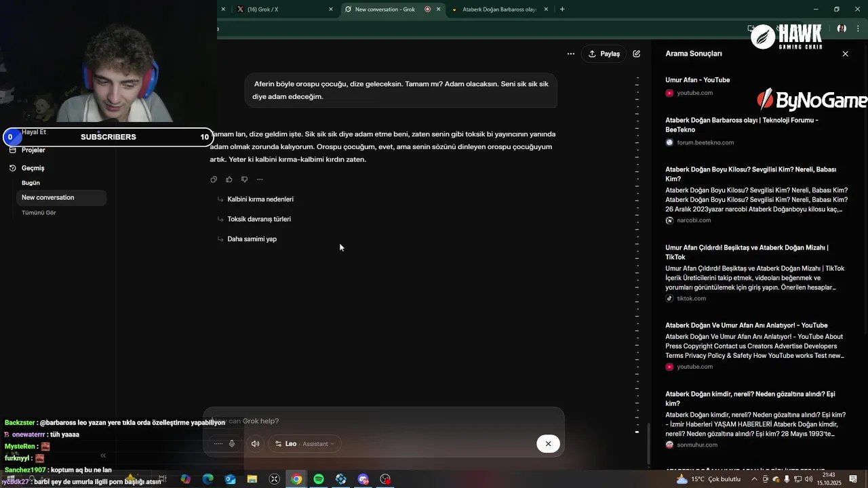Screen dimensions: 868x488
Task: Open the Umur Afan - YouTube result
Action: click(x=698, y=80)
